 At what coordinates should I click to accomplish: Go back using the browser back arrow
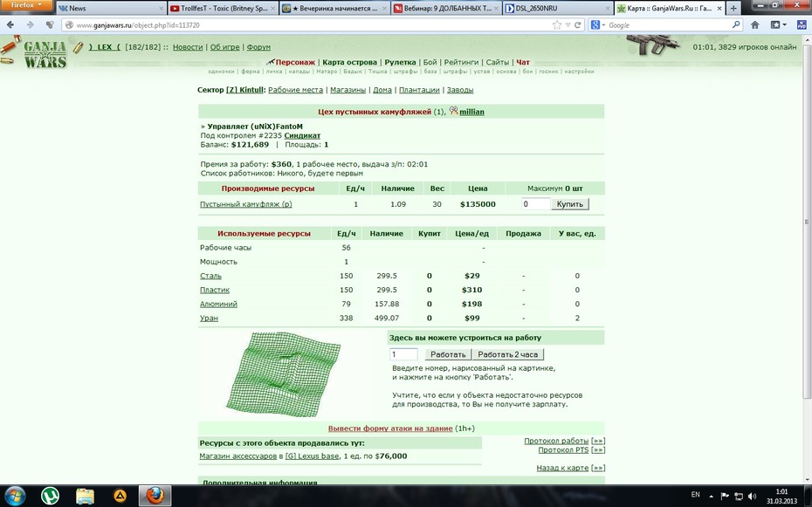(10, 24)
